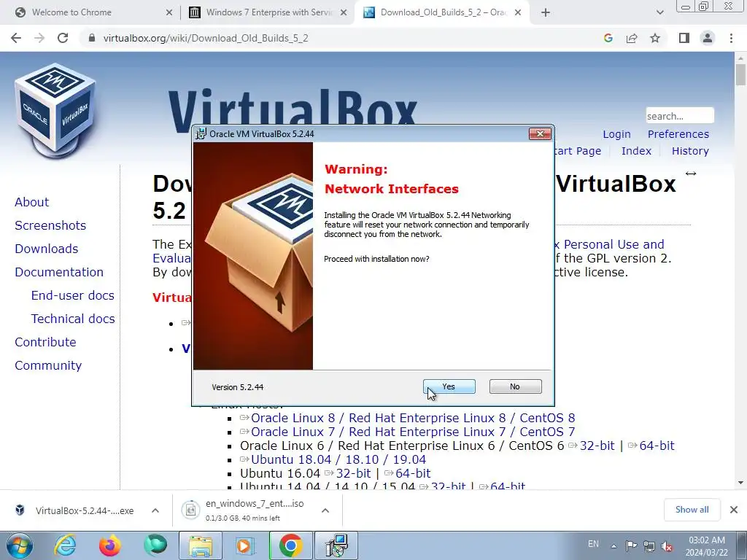Viewport: 747px width, 560px height.
Task: Open the green orb taskbar app
Action: click(x=155, y=545)
